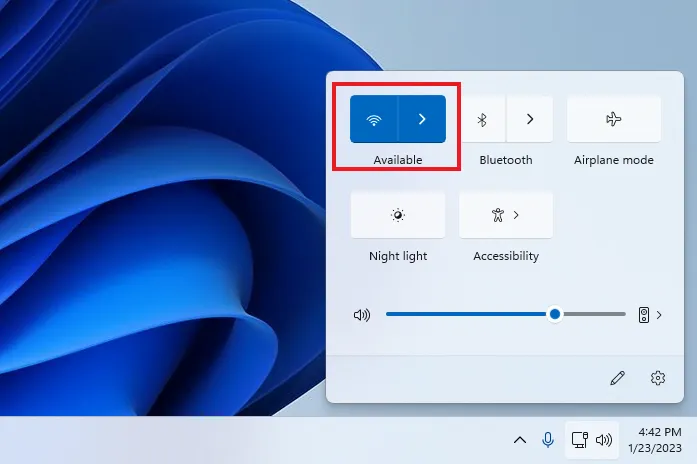Click the volume icon in the taskbar tray
Image resolution: width=697 pixels, height=464 pixels.
point(604,440)
